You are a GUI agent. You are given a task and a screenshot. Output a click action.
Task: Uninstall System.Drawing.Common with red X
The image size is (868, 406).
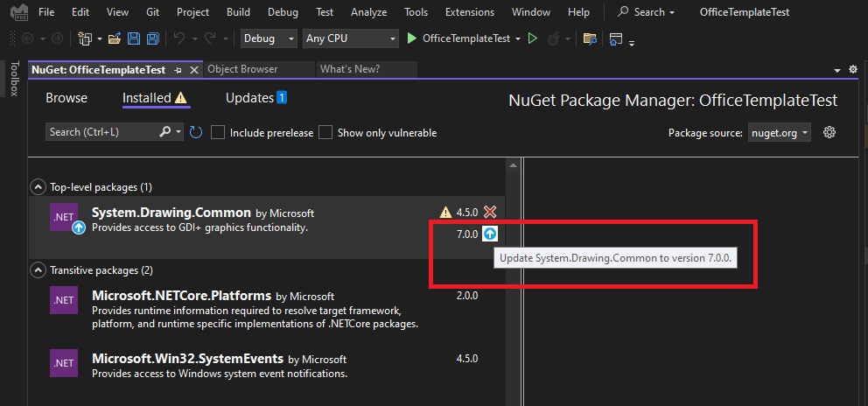click(x=489, y=212)
